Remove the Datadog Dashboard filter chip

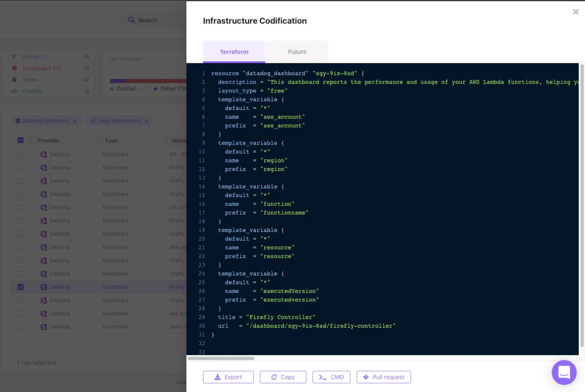click(74, 121)
